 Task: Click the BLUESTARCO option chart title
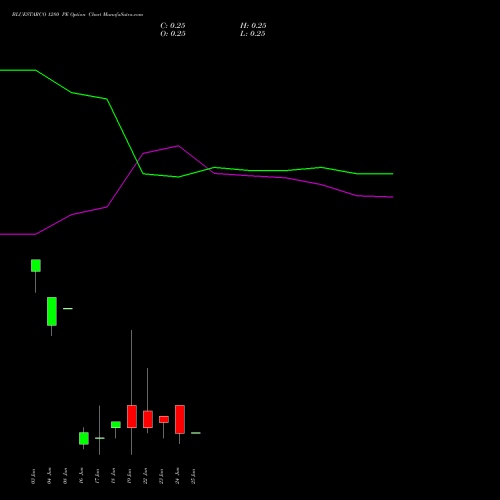tap(77, 15)
